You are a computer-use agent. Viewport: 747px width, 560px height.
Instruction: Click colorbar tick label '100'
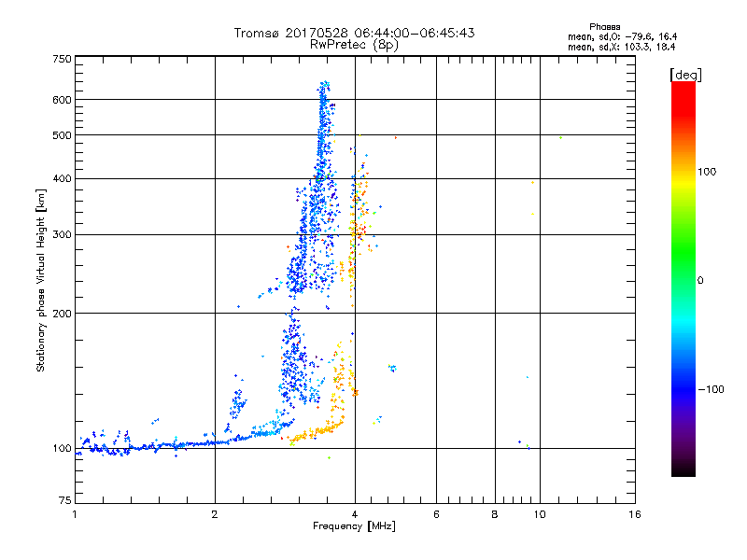(x=707, y=172)
